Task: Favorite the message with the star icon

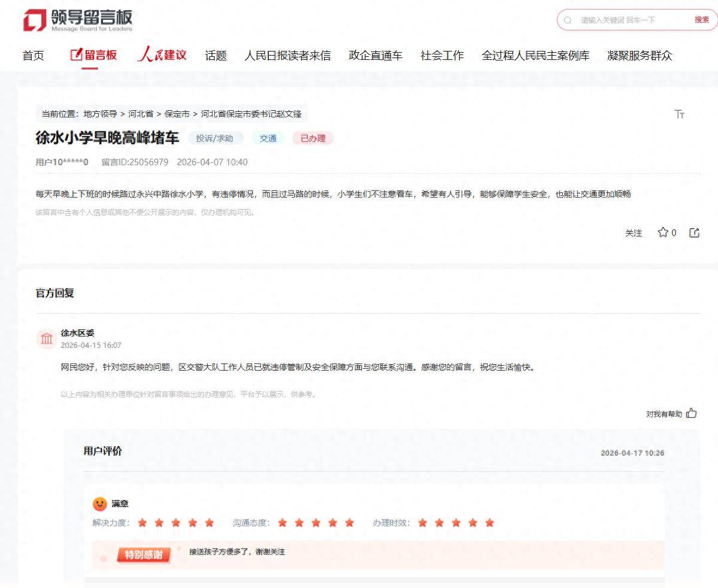Action: 662,232
